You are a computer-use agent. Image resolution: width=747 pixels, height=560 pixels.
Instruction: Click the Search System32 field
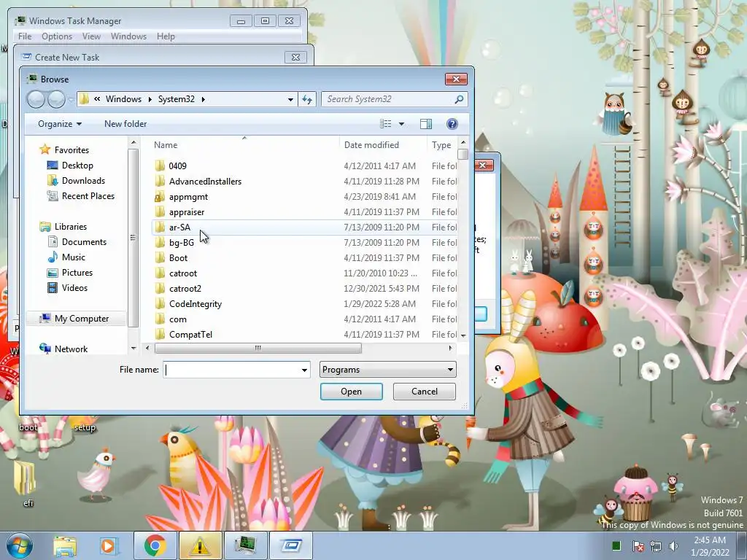click(388, 99)
